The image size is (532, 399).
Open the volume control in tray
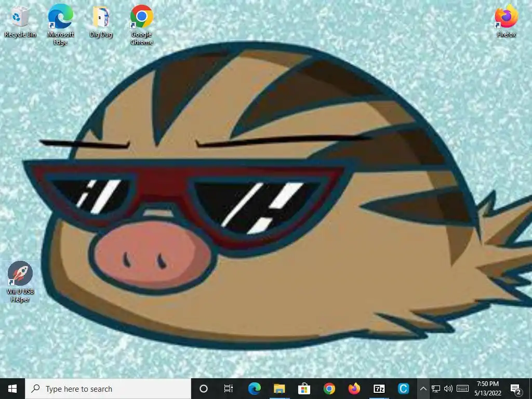click(448, 389)
